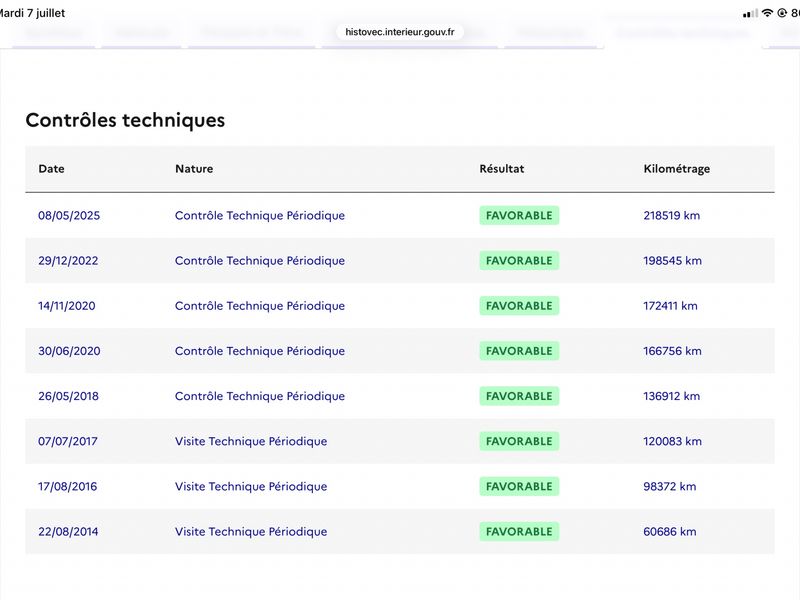Click the Résultat column header
This screenshot has width=800, height=600.
(x=502, y=169)
